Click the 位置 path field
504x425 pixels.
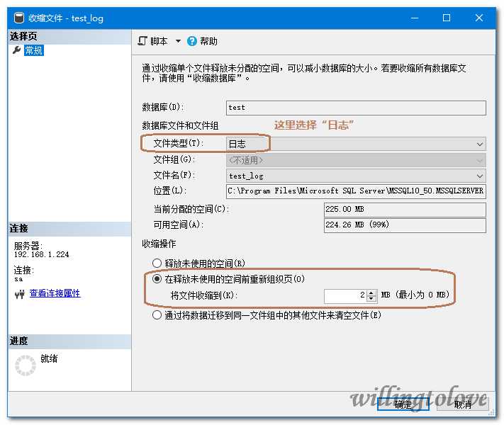356,191
